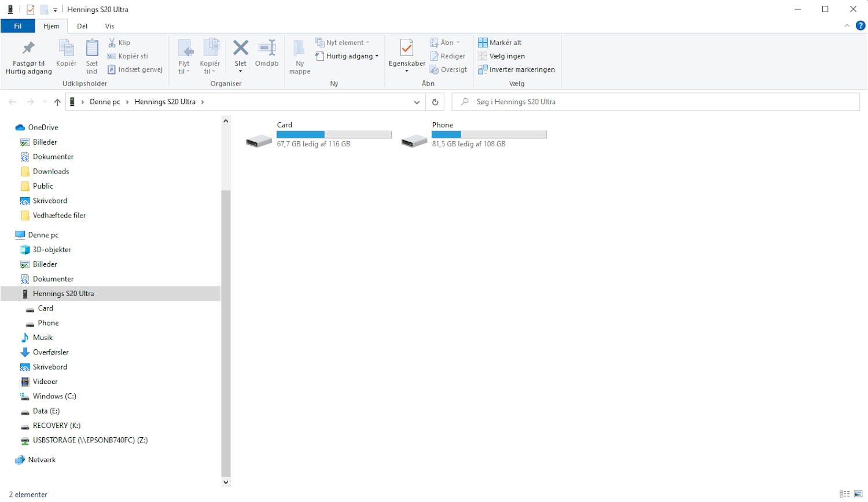Click the Egenskaber properties icon
The image size is (868, 502).
click(407, 49)
